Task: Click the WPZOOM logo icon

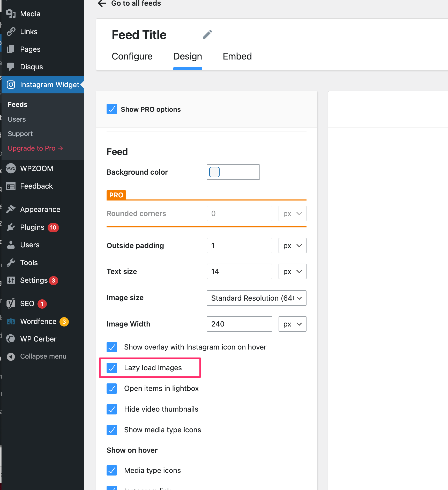Action: [x=11, y=168]
